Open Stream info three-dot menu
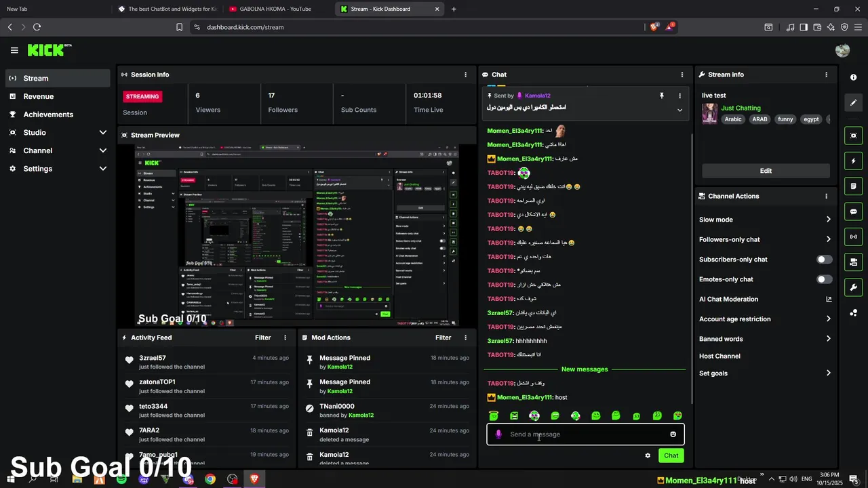Viewport: 868px width, 488px height. [826, 75]
